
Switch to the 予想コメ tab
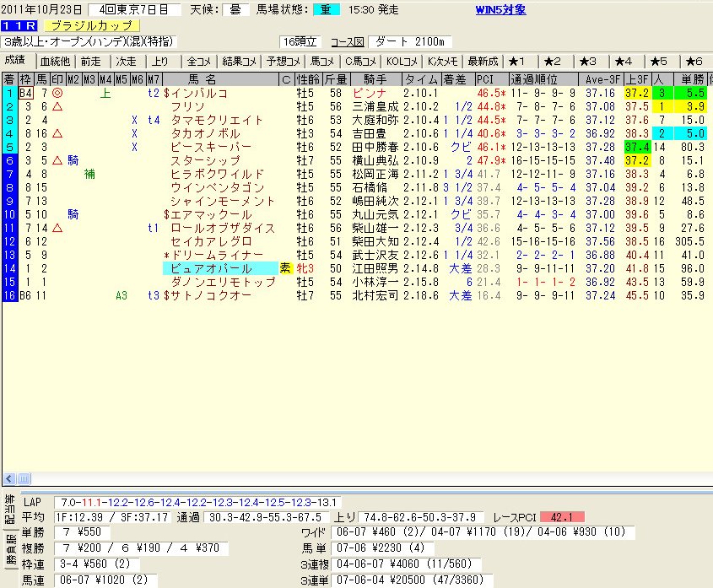(x=284, y=62)
